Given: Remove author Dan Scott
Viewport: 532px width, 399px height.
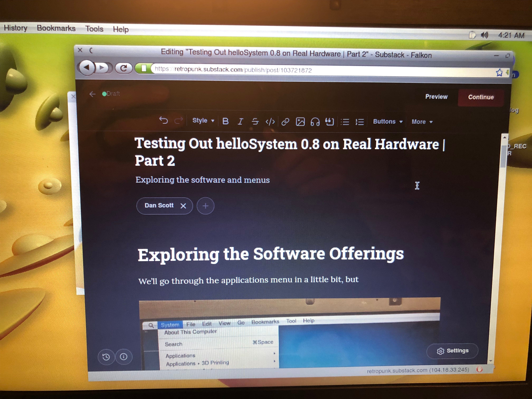Looking at the screenshot, I should [x=183, y=206].
